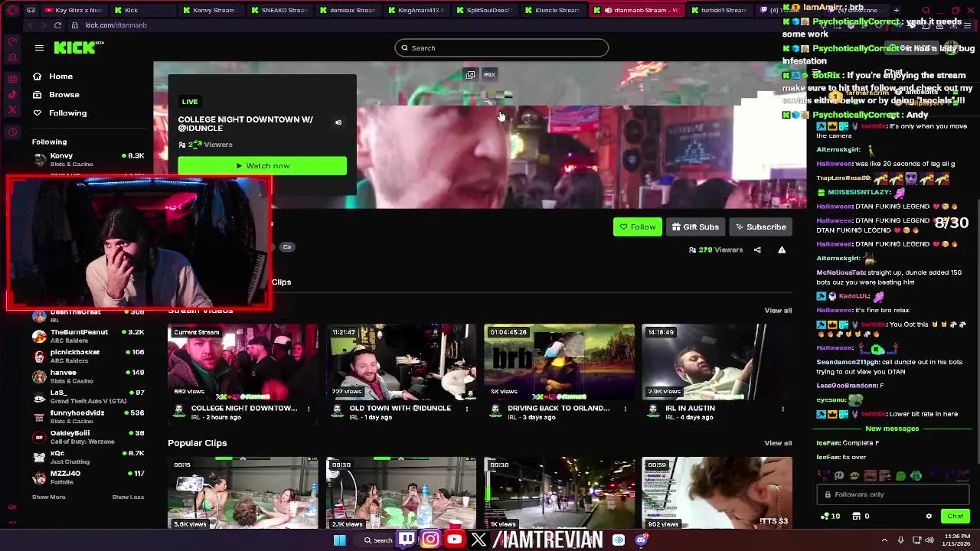Go to Home in the sidebar
This screenshot has width=980, height=551.
pyautogui.click(x=60, y=77)
